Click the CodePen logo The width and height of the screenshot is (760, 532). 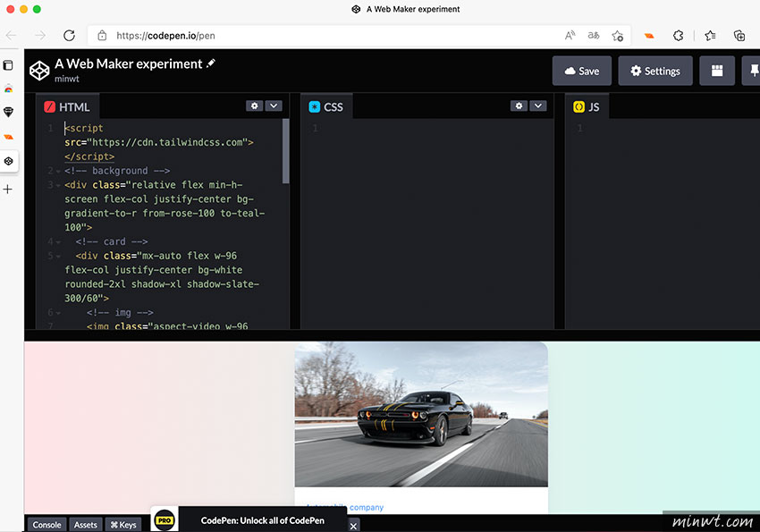tap(39, 71)
